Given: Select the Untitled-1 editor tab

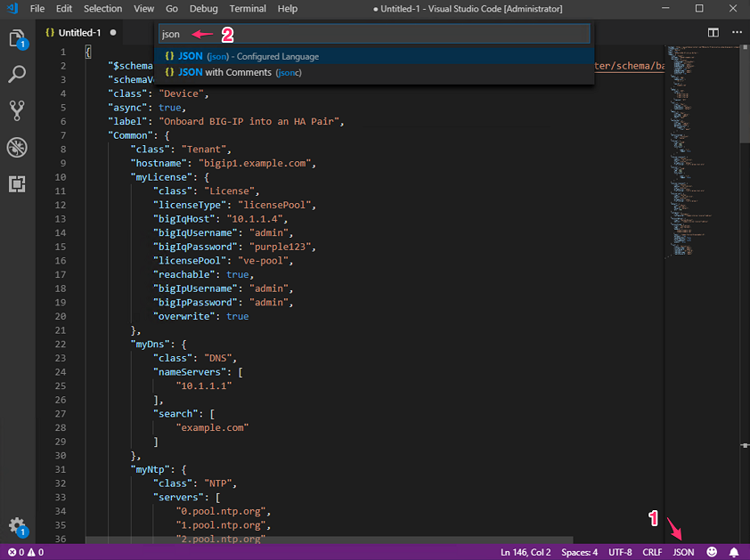Looking at the screenshot, I should point(79,33).
